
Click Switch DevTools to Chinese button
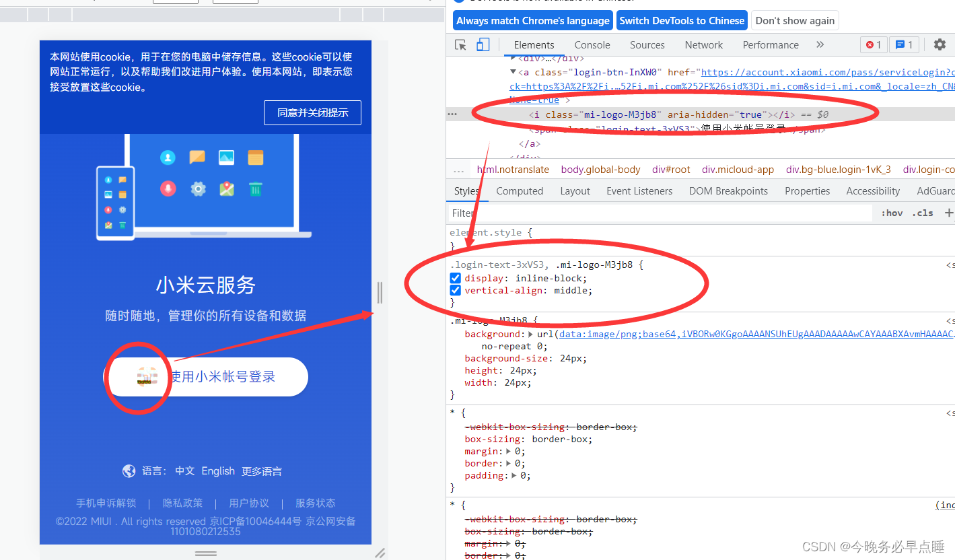[682, 20]
